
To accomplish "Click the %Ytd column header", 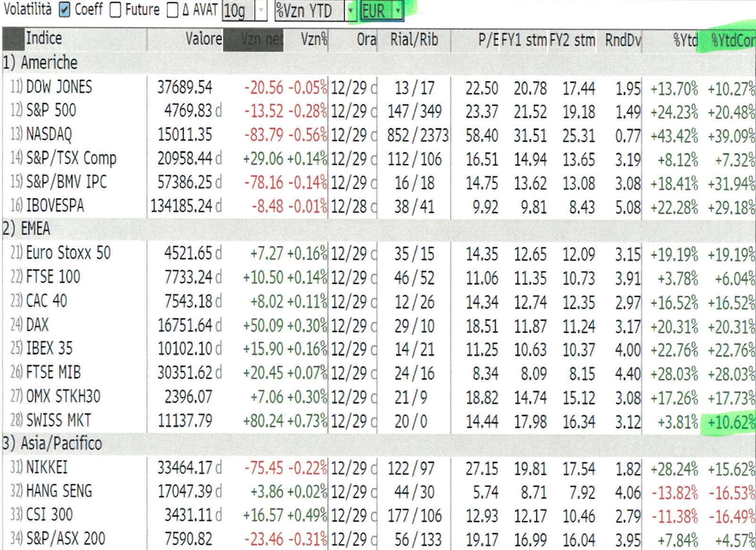I will point(686,41).
